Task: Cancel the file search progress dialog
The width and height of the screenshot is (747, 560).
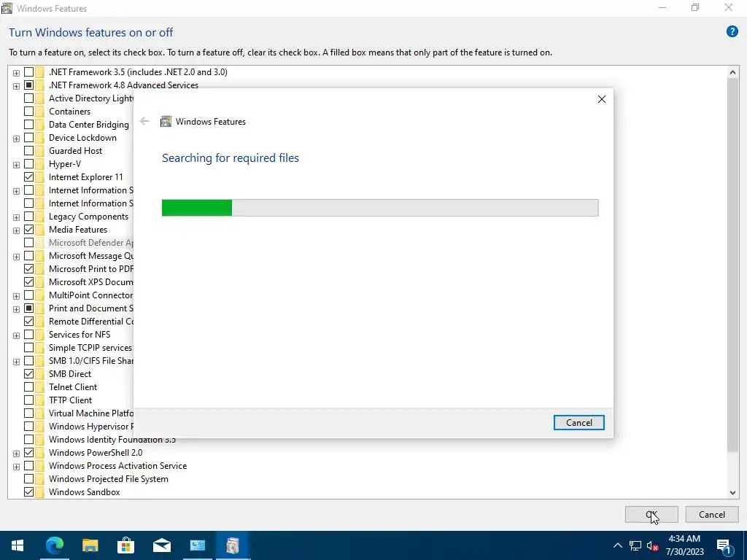Action: (x=578, y=422)
